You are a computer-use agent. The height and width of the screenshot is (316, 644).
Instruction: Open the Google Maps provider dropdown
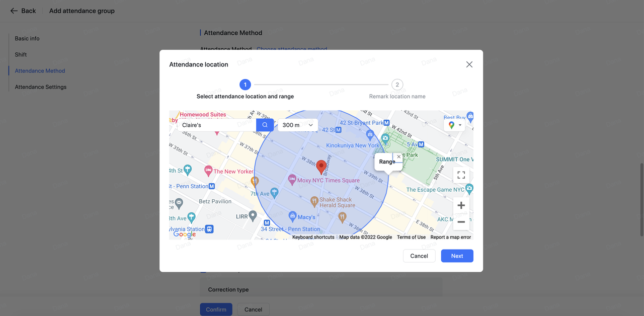click(x=454, y=125)
